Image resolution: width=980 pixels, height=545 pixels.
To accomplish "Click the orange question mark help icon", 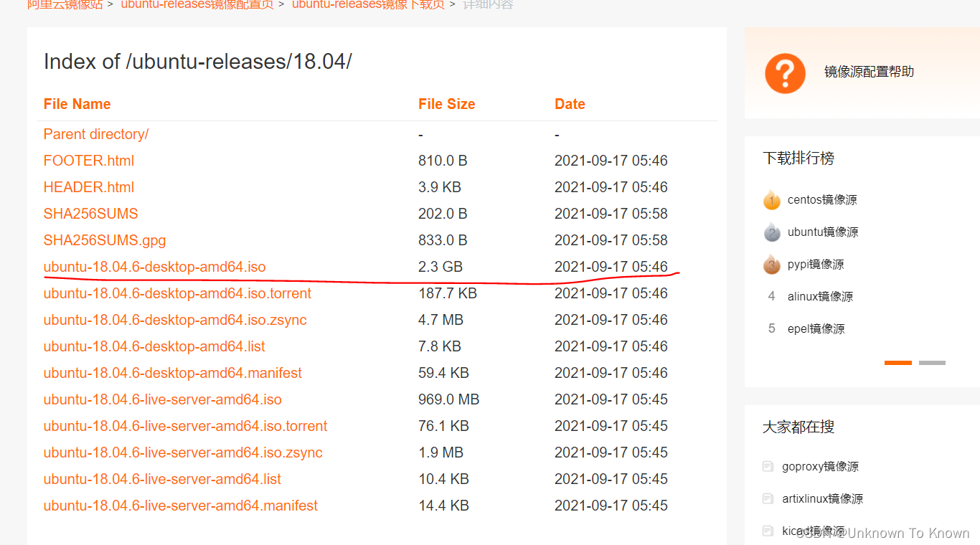I will pyautogui.click(x=785, y=73).
